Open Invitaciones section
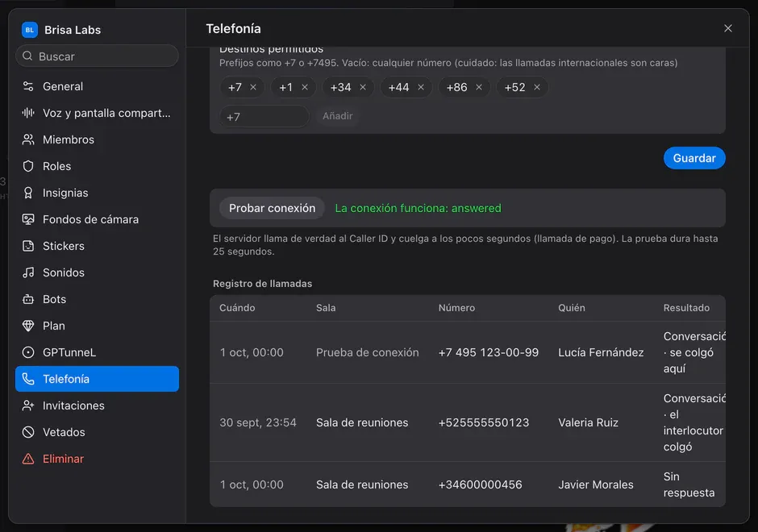 [x=97, y=405]
